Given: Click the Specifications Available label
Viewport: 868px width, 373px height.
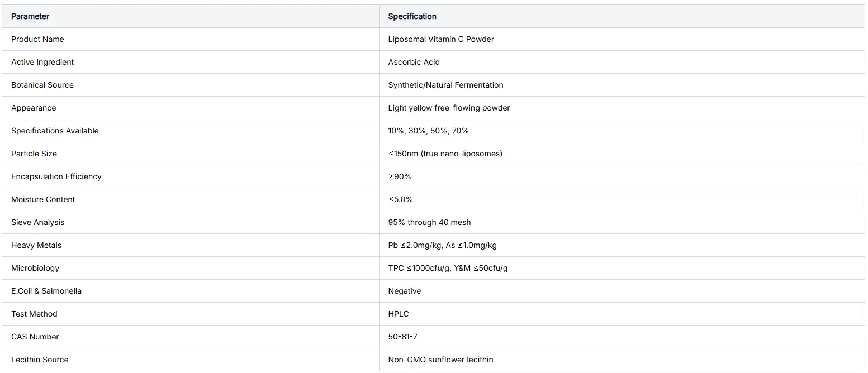Looking at the screenshot, I should 55,131.
